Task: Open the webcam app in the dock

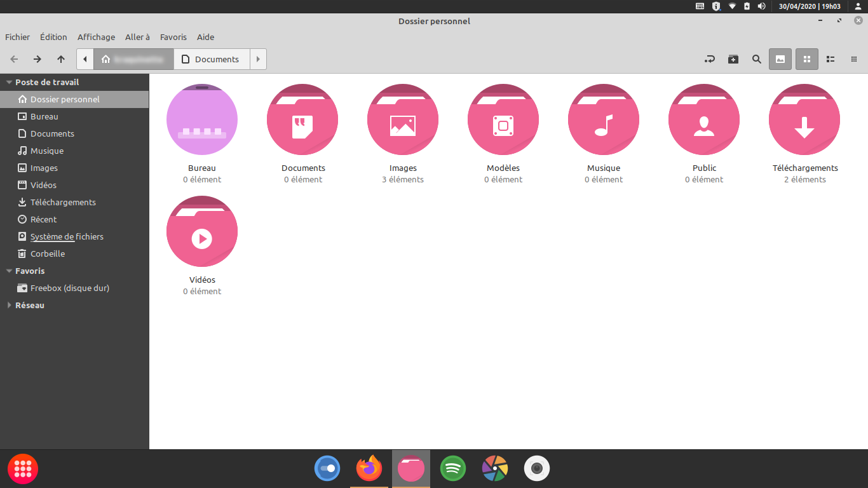Action: click(x=537, y=469)
